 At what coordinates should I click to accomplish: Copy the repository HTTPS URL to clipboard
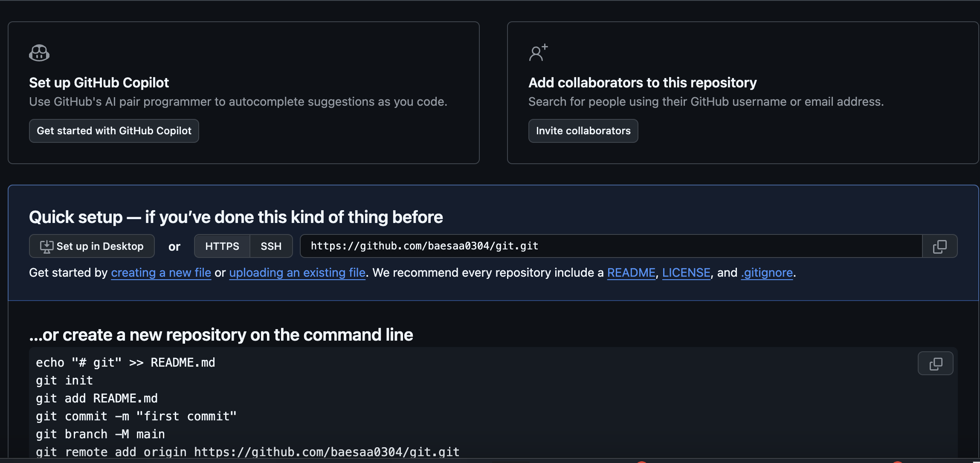tap(939, 246)
